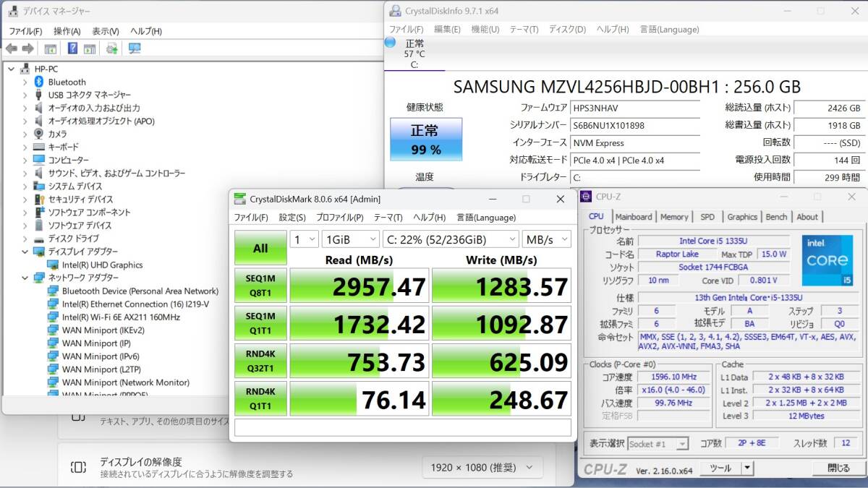Open 機能(U) menu in CrystalDiskInfo
This screenshot has width=868, height=488.
pos(485,30)
